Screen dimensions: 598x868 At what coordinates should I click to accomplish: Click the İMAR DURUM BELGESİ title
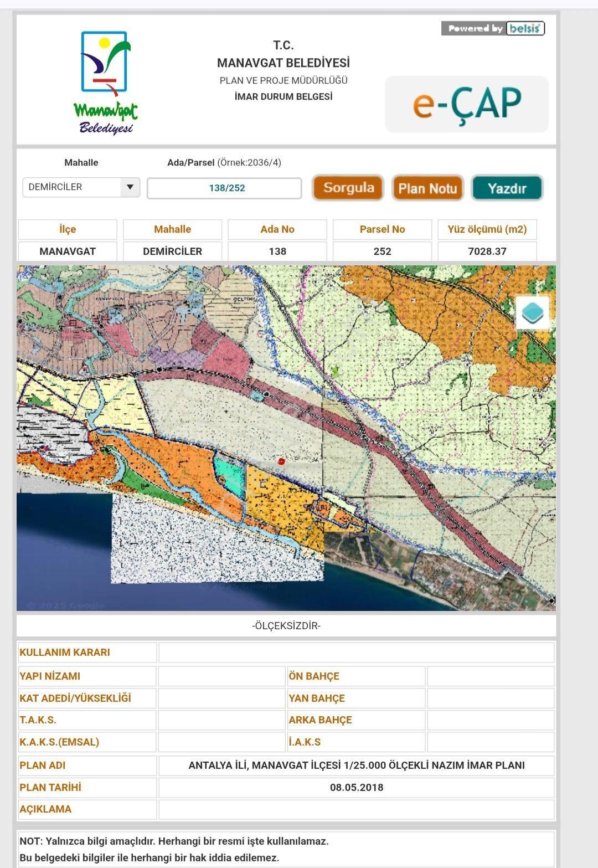283,96
